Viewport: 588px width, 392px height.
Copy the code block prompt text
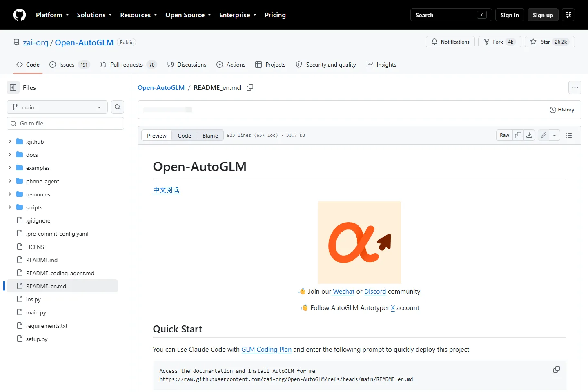(556, 370)
